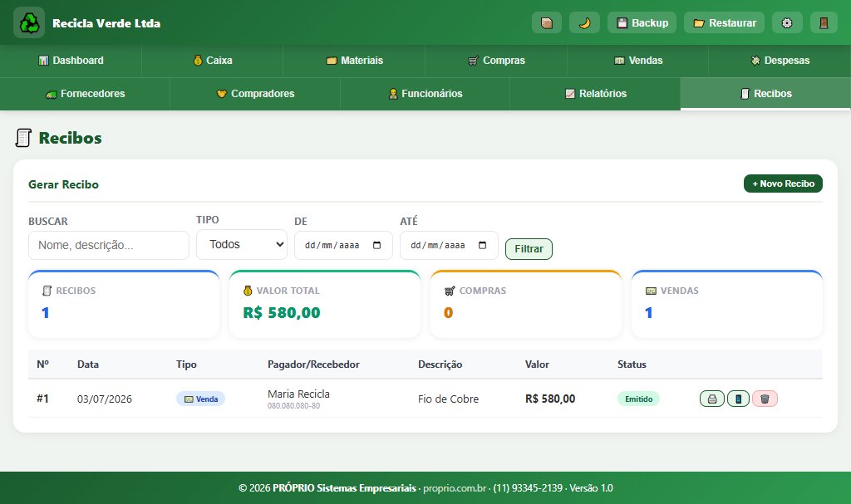
Task: Click the Recicla Verde Ltda title
Action: [106, 23]
